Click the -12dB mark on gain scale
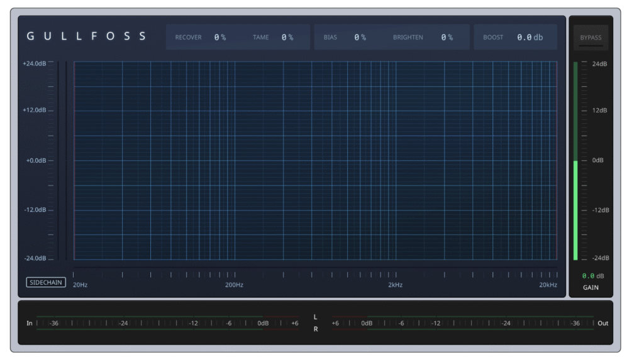The width and height of the screenshot is (644, 362). point(599,210)
